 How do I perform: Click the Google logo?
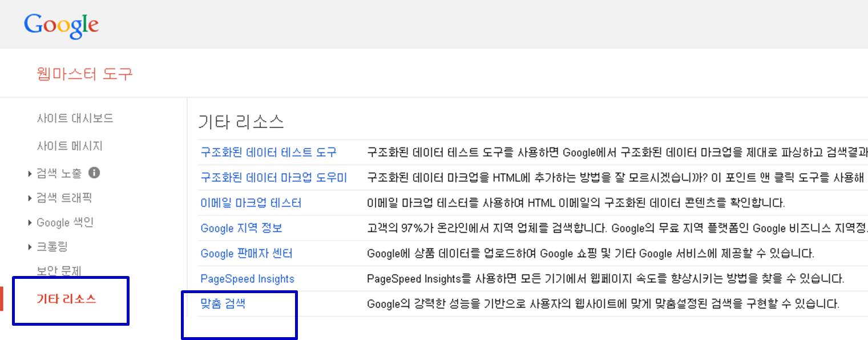pyautogui.click(x=61, y=26)
